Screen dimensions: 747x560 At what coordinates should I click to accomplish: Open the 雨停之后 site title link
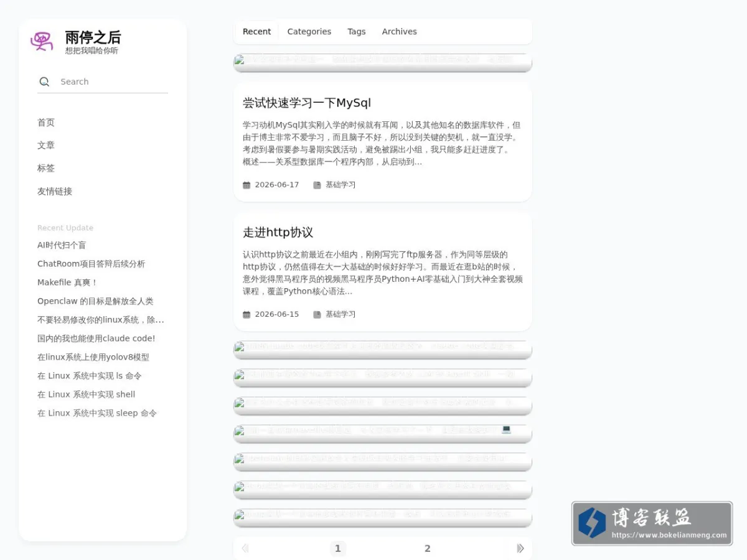pos(93,37)
